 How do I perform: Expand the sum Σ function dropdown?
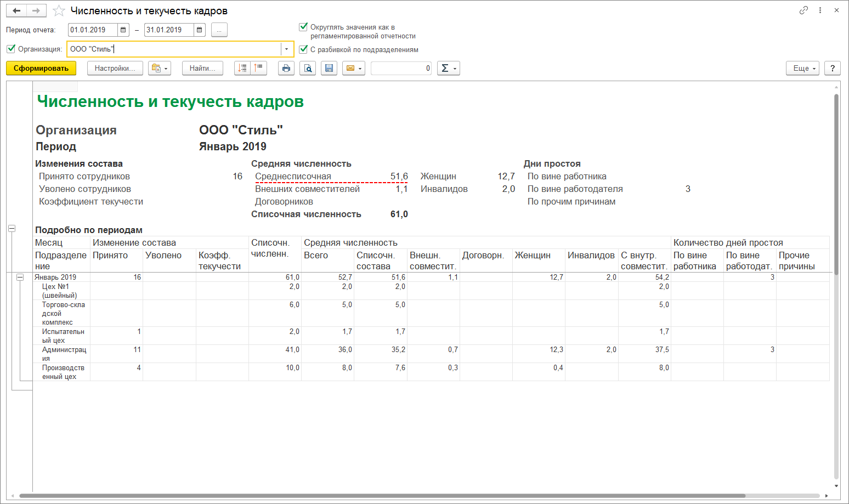pos(448,68)
